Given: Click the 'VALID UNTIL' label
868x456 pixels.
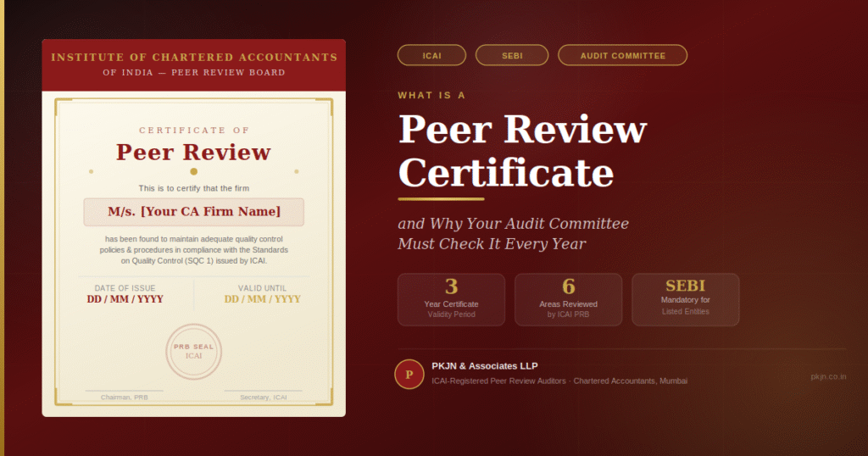Looking at the screenshot, I should click(263, 288).
